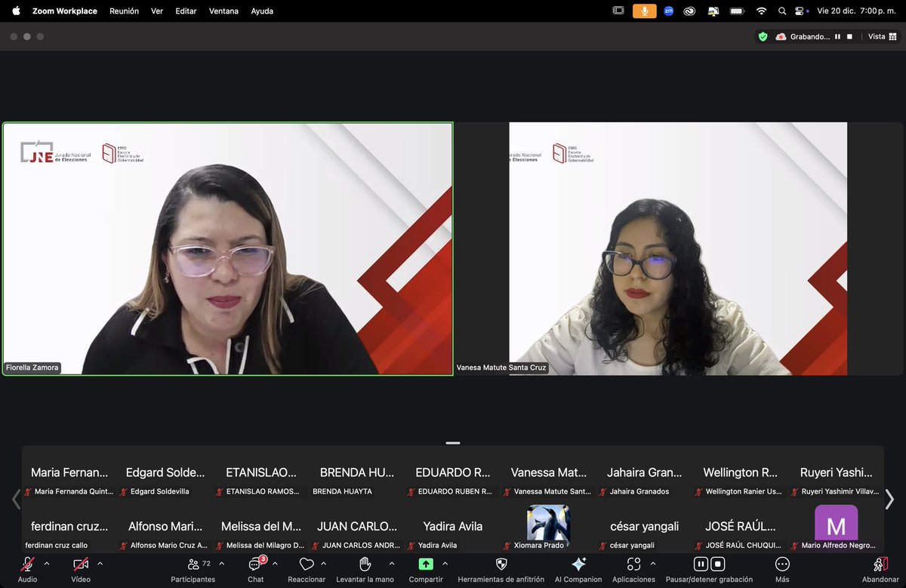906x588 pixels.
Task: Click the date and time in menu bar
Action: (x=858, y=11)
